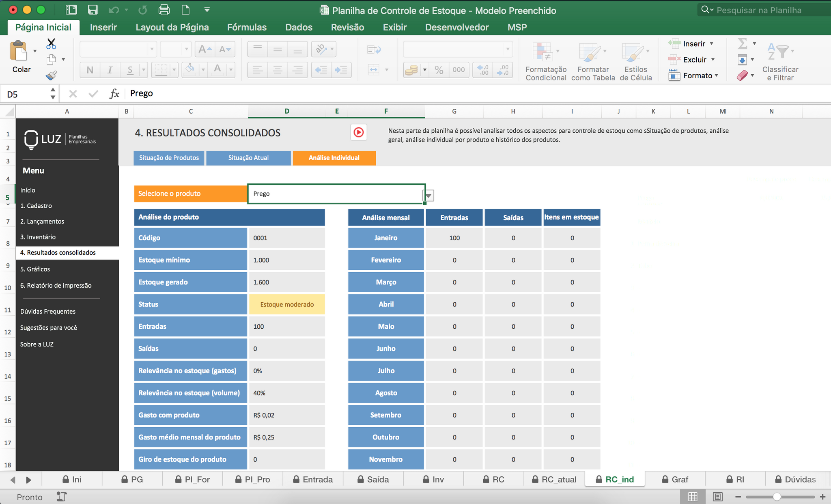Screen dimensions: 831x504
Task: Click the zoom slider handle
Action: pos(776,497)
